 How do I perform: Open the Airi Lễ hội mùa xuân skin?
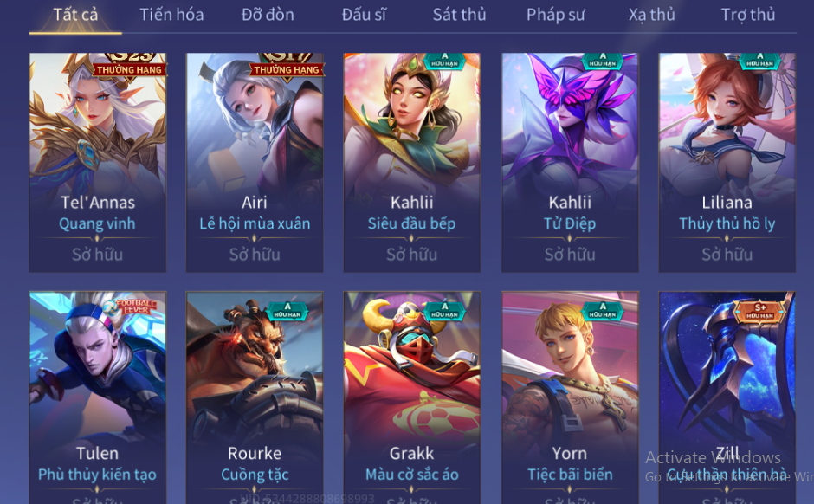255,163
